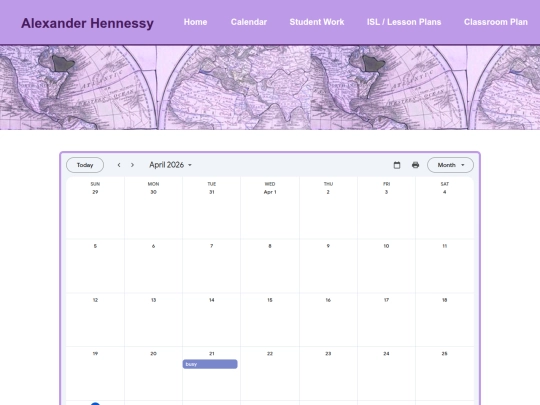Open the busy event on April 21
This screenshot has height=405, width=540.
210,364
